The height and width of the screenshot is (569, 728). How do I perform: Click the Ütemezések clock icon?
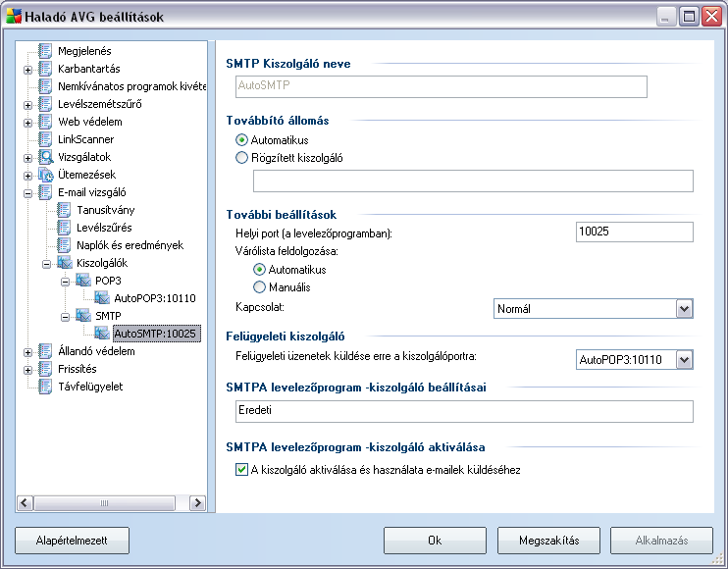(x=45, y=175)
